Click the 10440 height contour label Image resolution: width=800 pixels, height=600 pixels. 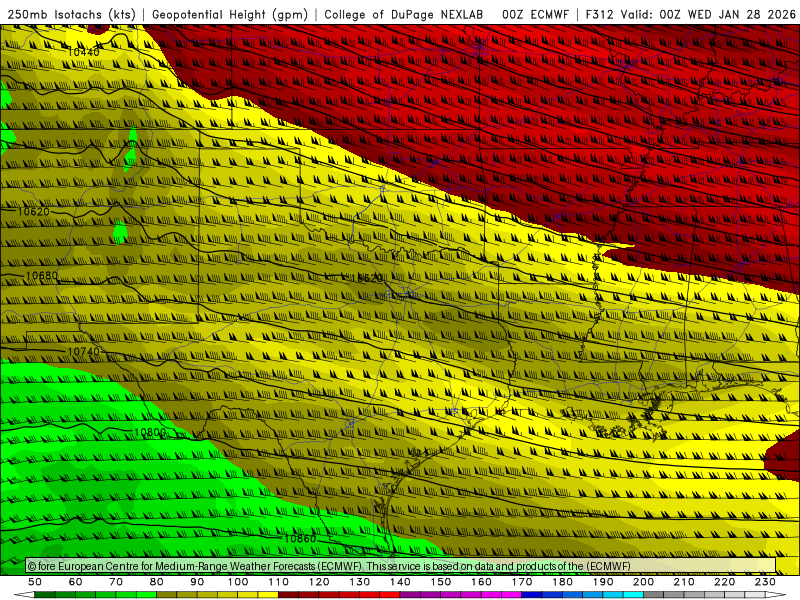[x=84, y=52]
